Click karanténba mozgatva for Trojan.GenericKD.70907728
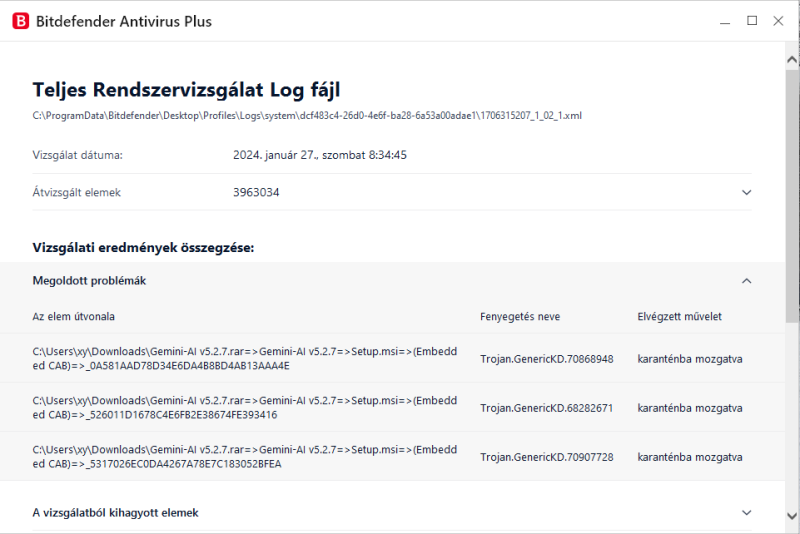Screen dimensions: 800x534 click(x=690, y=457)
